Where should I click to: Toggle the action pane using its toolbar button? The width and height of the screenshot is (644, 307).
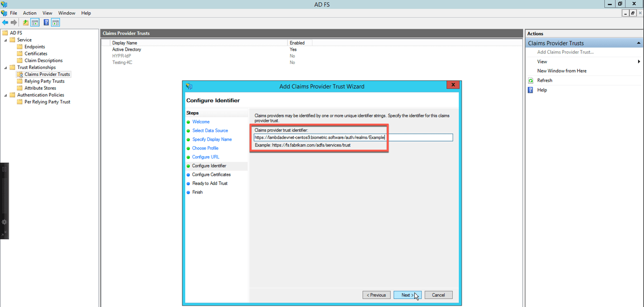click(x=55, y=22)
